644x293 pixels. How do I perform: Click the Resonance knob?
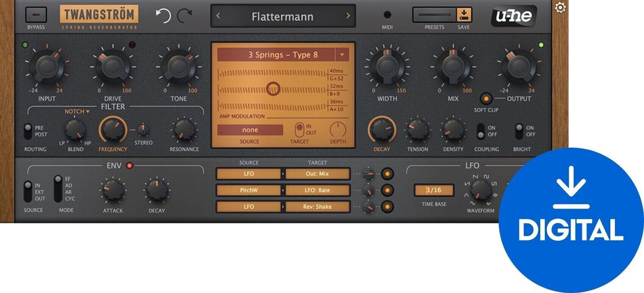(184, 130)
